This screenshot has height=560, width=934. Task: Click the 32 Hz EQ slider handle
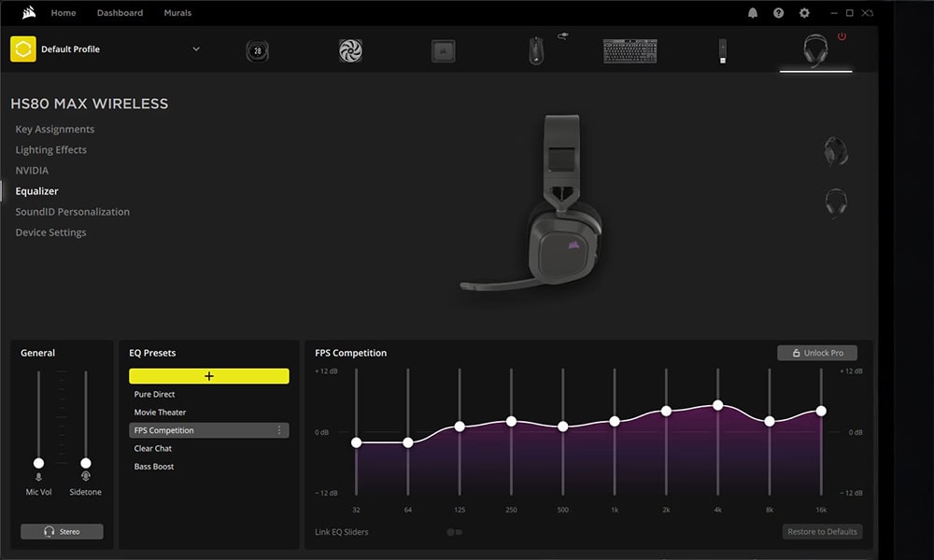click(x=356, y=442)
